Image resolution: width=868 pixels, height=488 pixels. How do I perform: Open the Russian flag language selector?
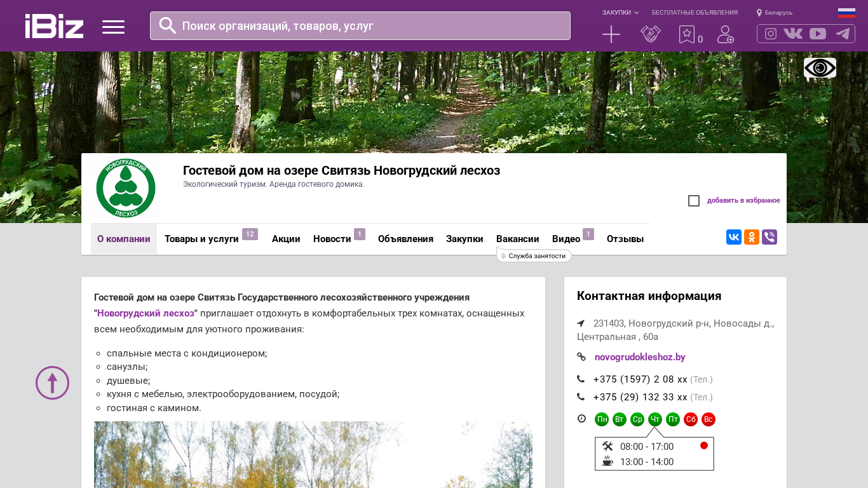[x=846, y=13]
